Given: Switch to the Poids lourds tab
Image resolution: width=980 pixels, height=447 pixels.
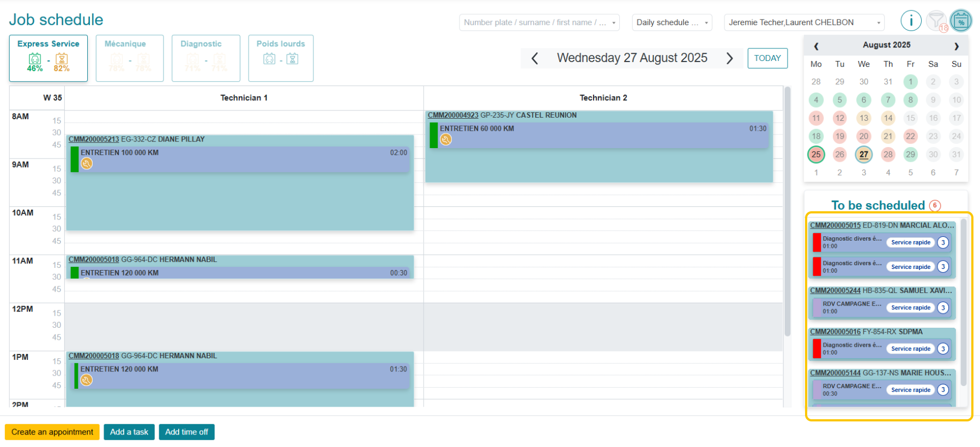Looking at the screenshot, I should pyautogui.click(x=281, y=58).
